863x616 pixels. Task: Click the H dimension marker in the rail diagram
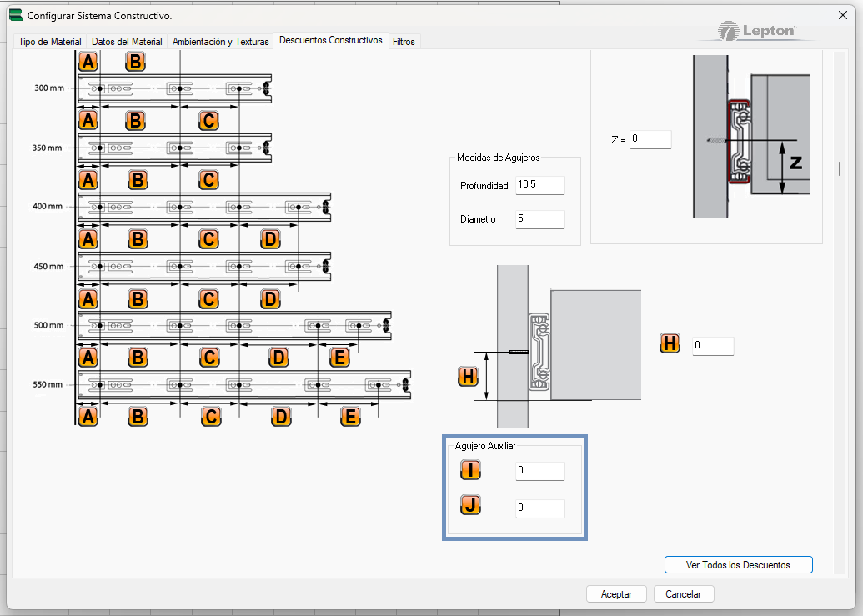(469, 377)
